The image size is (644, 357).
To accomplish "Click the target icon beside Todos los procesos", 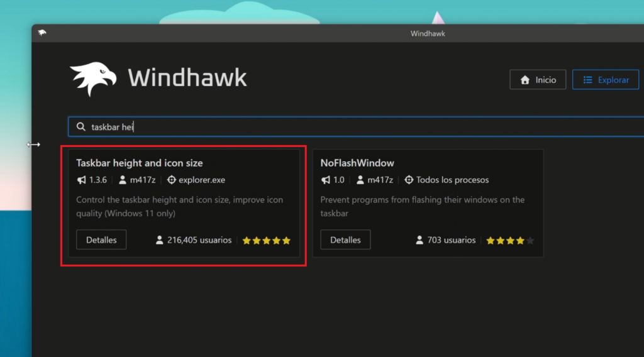I will tap(409, 180).
